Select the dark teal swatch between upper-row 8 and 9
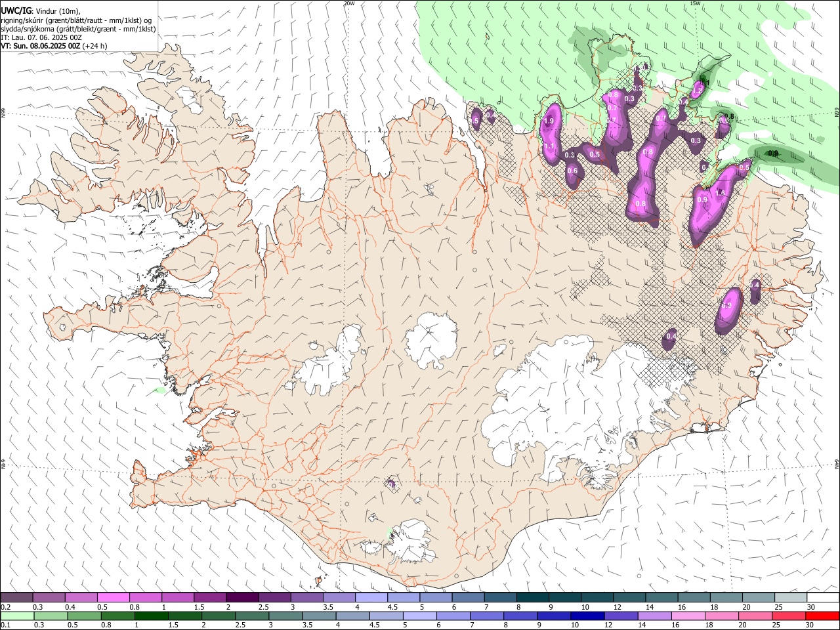The height and width of the screenshot is (630, 840). pos(532,598)
